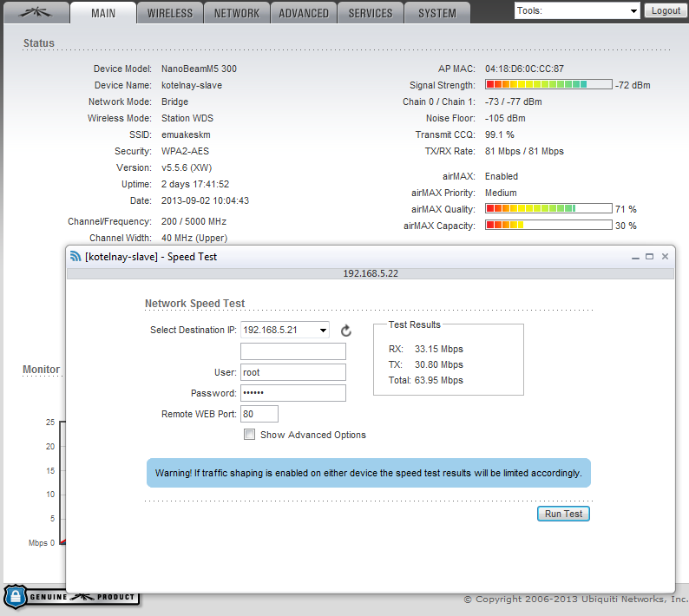The height and width of the screenshot is (616, 689).
Task: Refresh the destination IP list
Action: [x=345, y=331]
